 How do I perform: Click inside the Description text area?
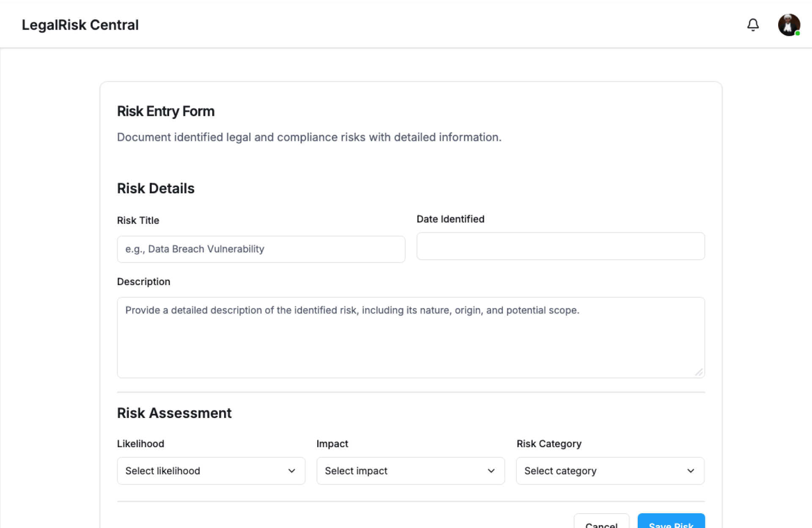(x=411, y=338)
